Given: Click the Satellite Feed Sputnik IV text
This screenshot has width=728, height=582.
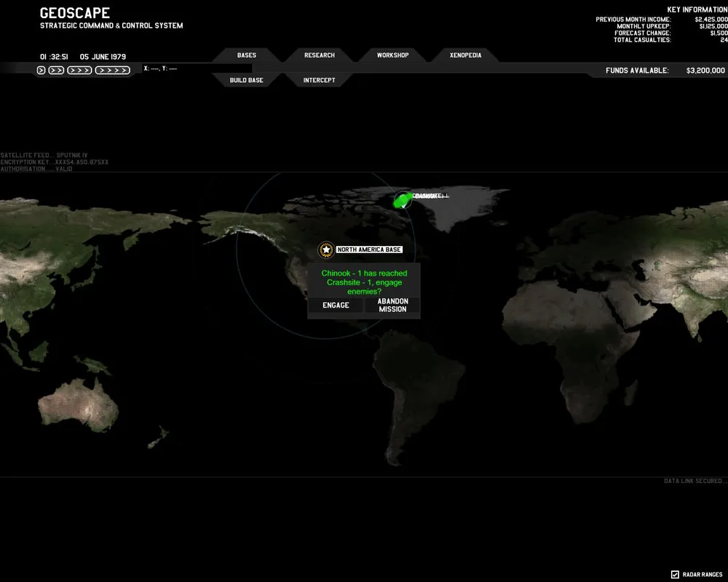Looking at the screenshot, I should point(44,155).
